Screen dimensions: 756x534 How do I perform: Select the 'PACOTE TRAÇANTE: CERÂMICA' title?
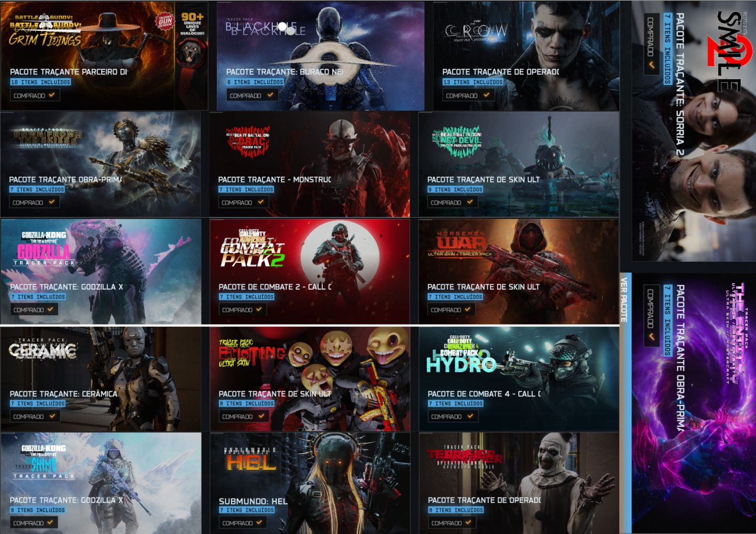[x=64, y=394]
